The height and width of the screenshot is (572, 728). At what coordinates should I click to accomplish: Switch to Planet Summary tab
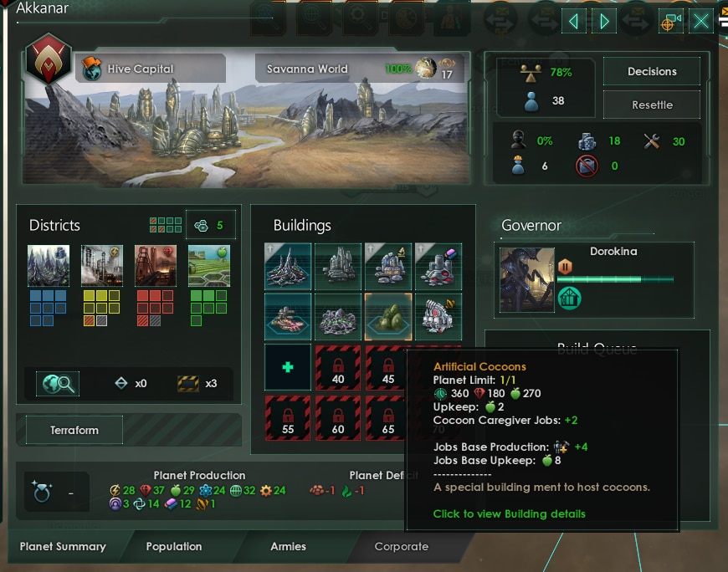coord(63,546)
